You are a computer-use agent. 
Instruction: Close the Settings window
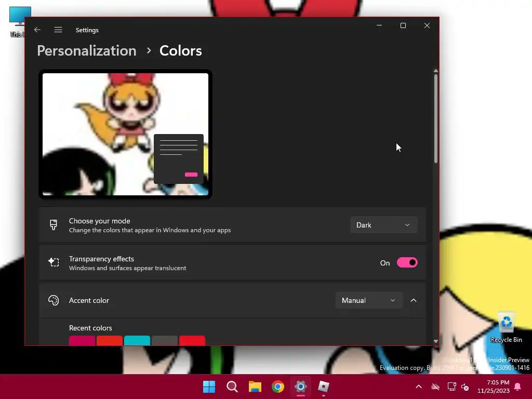click(x=427, y=25)
